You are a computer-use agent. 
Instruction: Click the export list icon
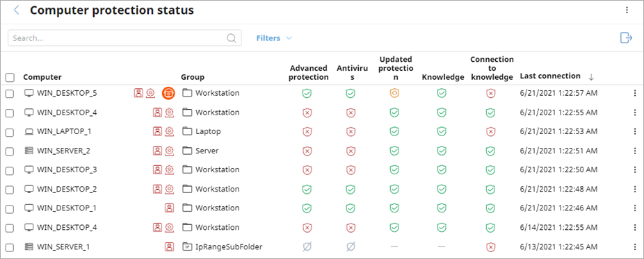coord(626,38)
